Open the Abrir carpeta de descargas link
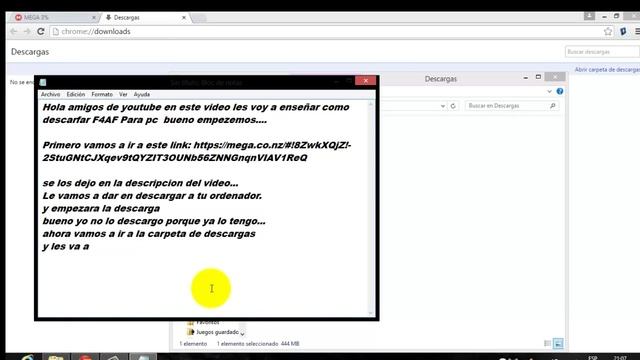 (x=607, y=70)
